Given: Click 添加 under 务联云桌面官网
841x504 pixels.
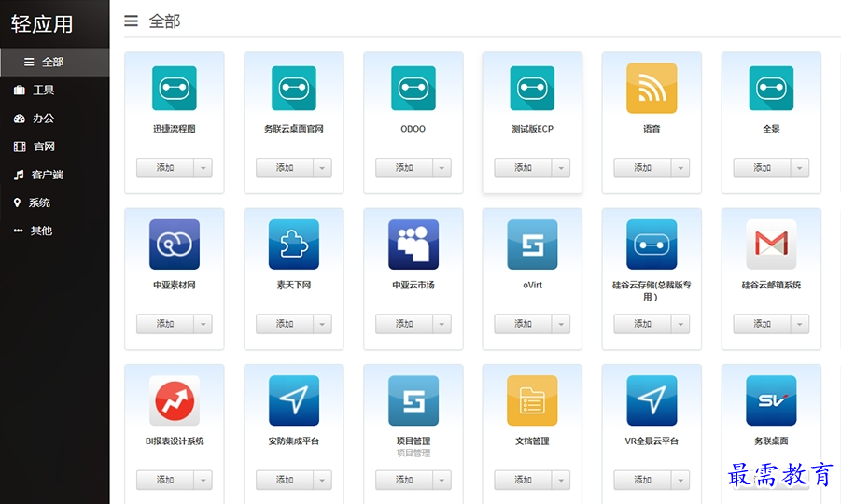Looking at the screenshot, I should point(285,168).
